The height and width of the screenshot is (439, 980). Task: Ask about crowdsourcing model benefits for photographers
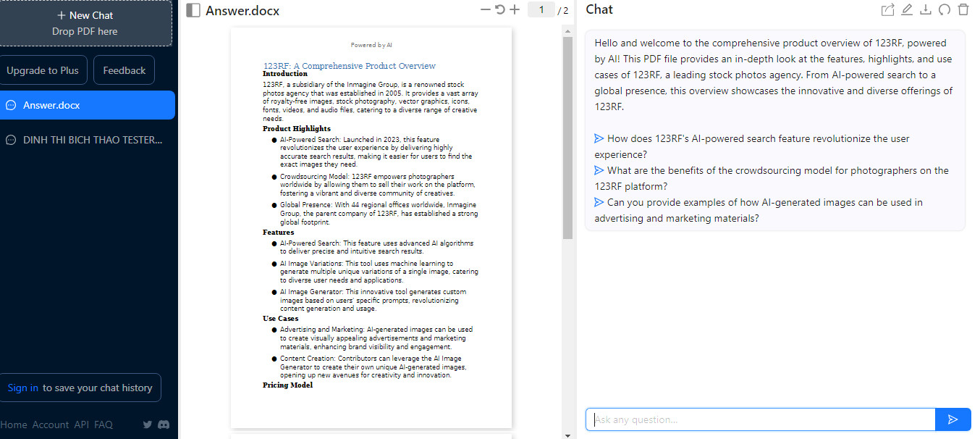tap(772, 178)
